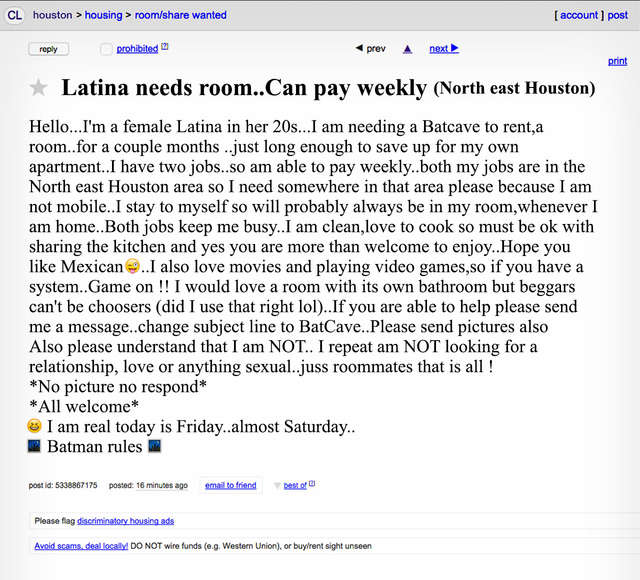Go to the housing breadcrumb category
This screenshot has width=640, height=580.
[103, 15]
